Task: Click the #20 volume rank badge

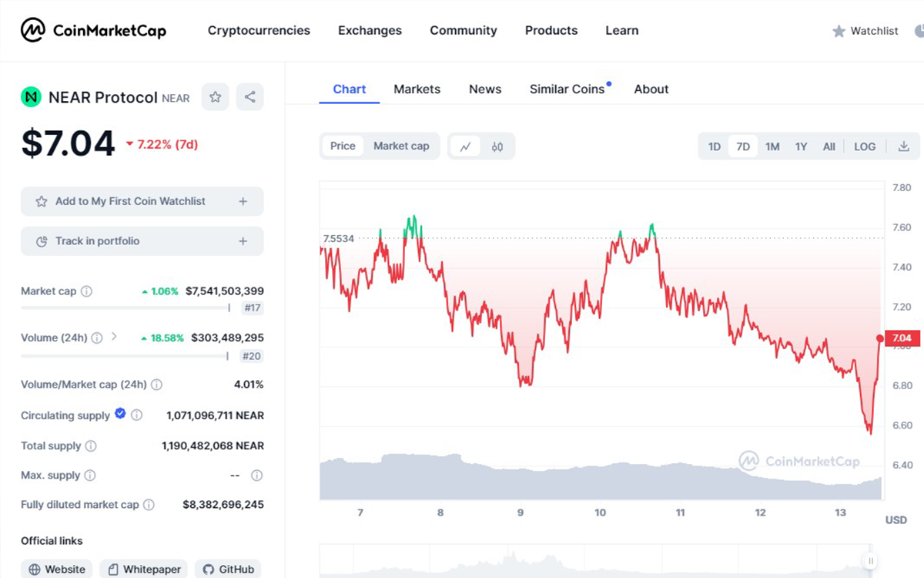Action: pyautogui.click(x=252, y=356)
